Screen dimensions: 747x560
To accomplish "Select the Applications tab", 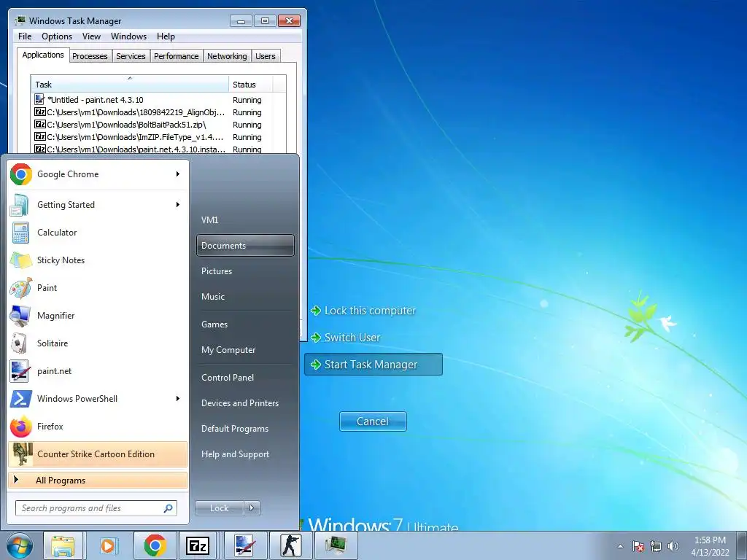I will pos(43,55).
